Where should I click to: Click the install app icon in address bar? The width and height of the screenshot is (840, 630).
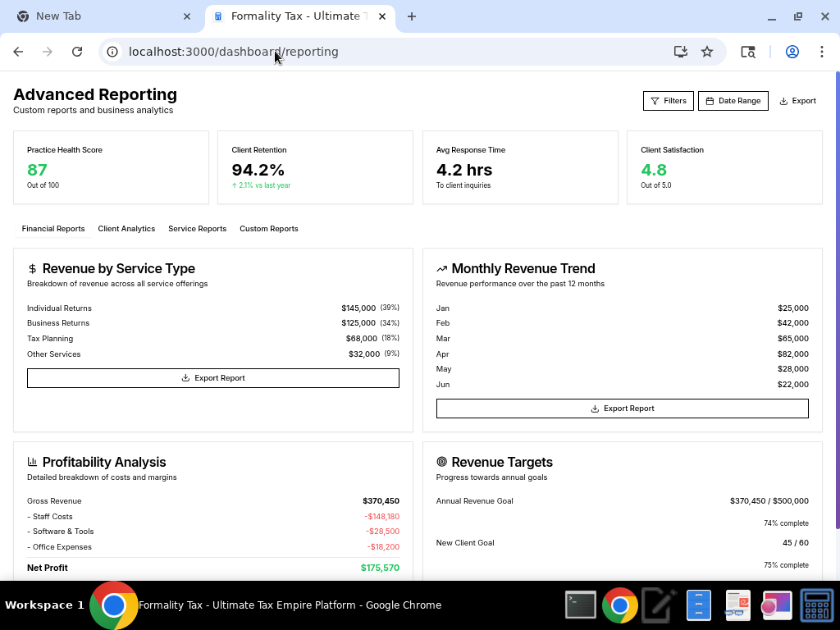(x=680, y=52)
